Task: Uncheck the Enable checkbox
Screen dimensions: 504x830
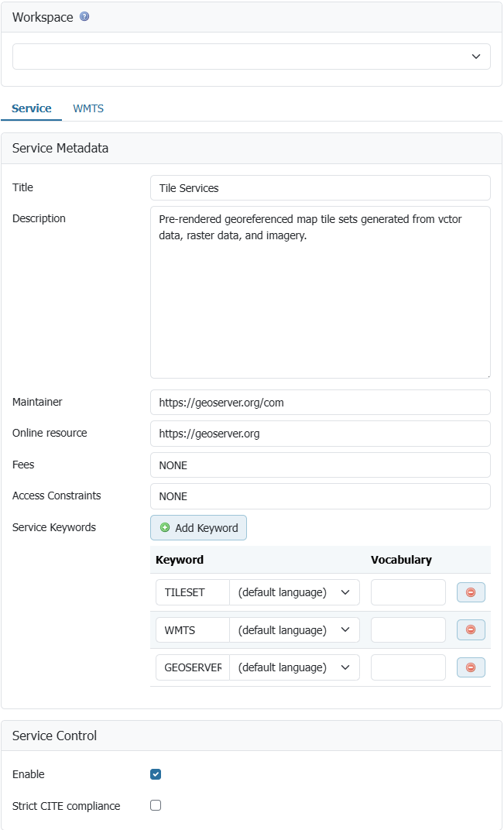Action: coord(156,774)
